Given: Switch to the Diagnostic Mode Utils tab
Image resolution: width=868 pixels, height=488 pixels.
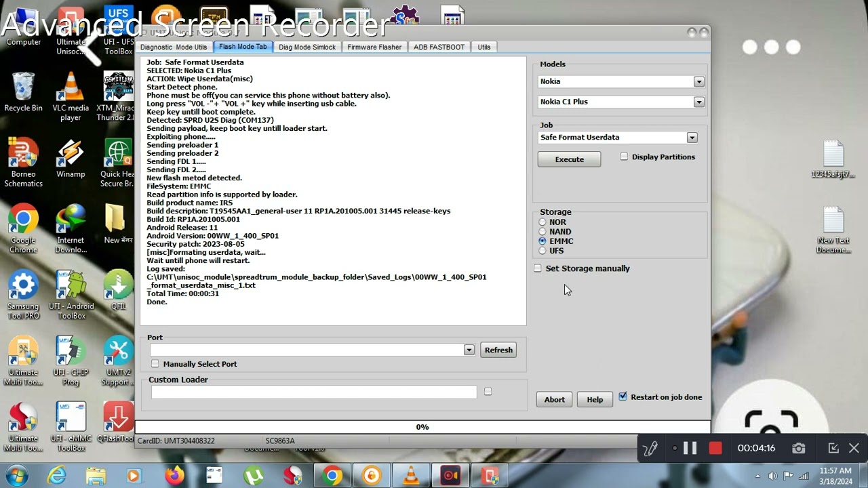Looking at the screenshot, I should coord(174,47).
